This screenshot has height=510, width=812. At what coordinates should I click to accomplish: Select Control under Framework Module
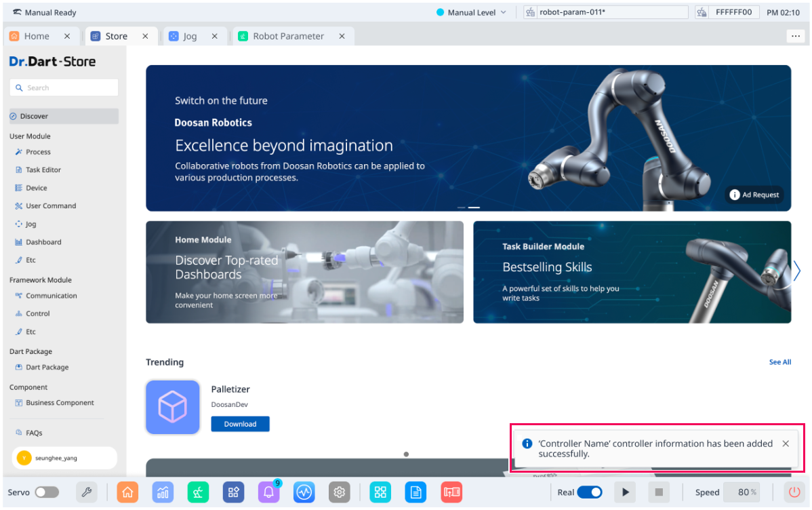coord(33,313)
